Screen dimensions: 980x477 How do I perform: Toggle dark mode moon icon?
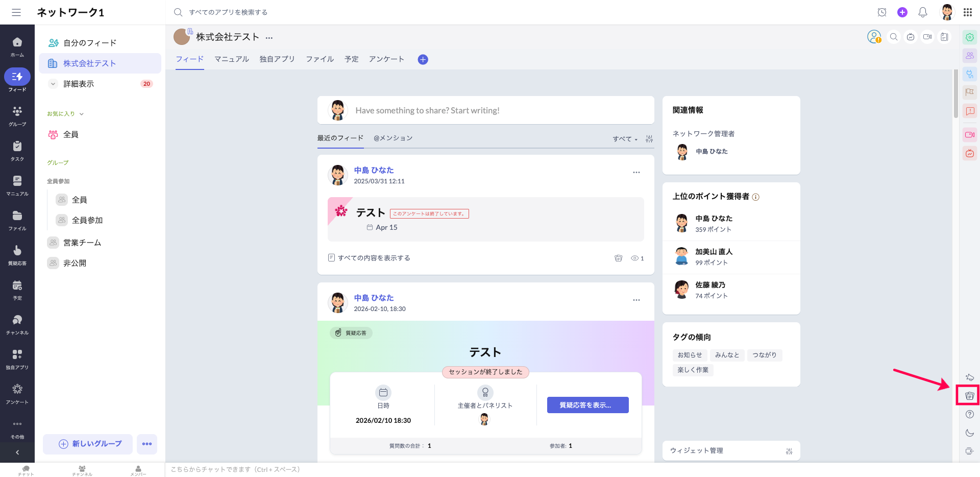point(969,433)
